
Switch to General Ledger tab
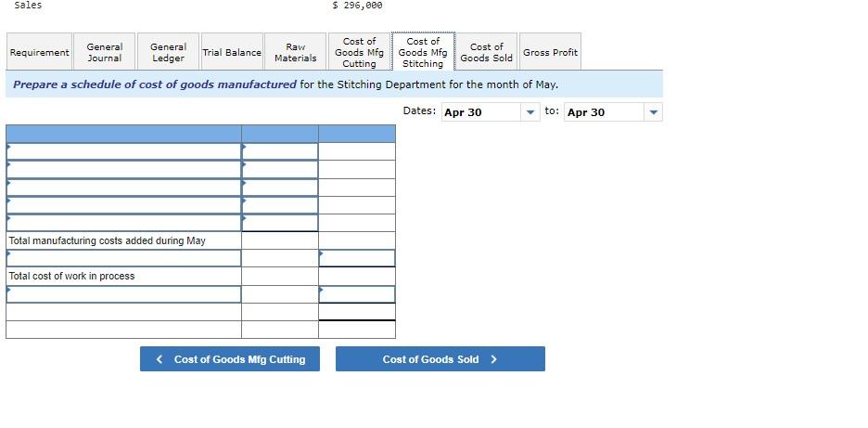tap(168, 52)
